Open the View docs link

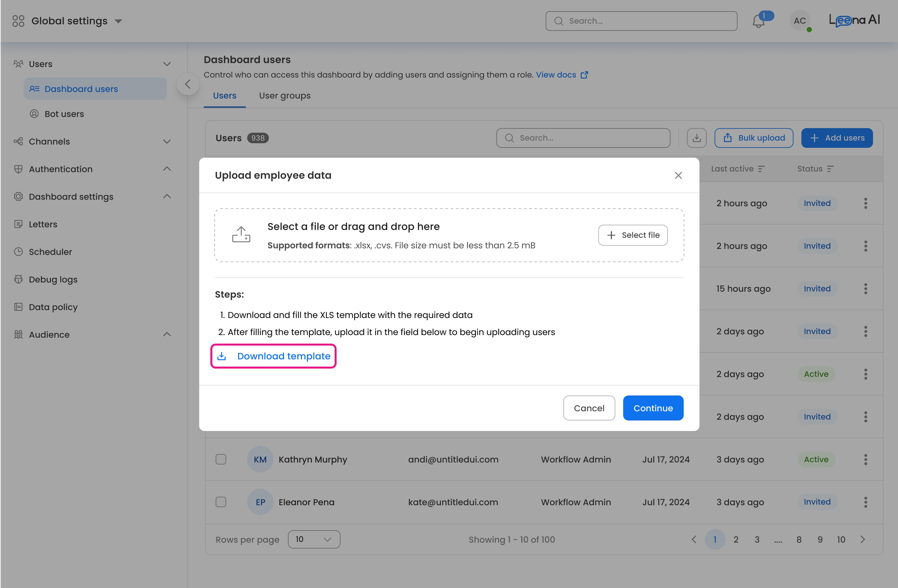pos(562,75)
